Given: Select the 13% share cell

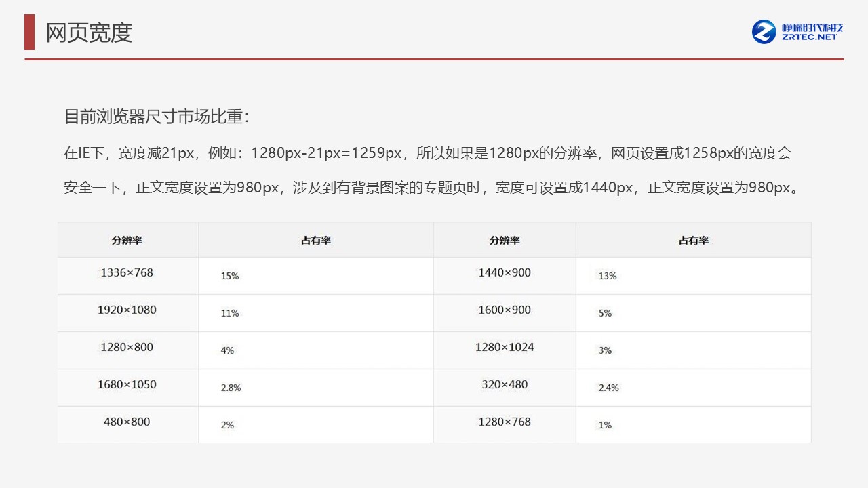Looking at the screenshot, I should click(608, 276).
